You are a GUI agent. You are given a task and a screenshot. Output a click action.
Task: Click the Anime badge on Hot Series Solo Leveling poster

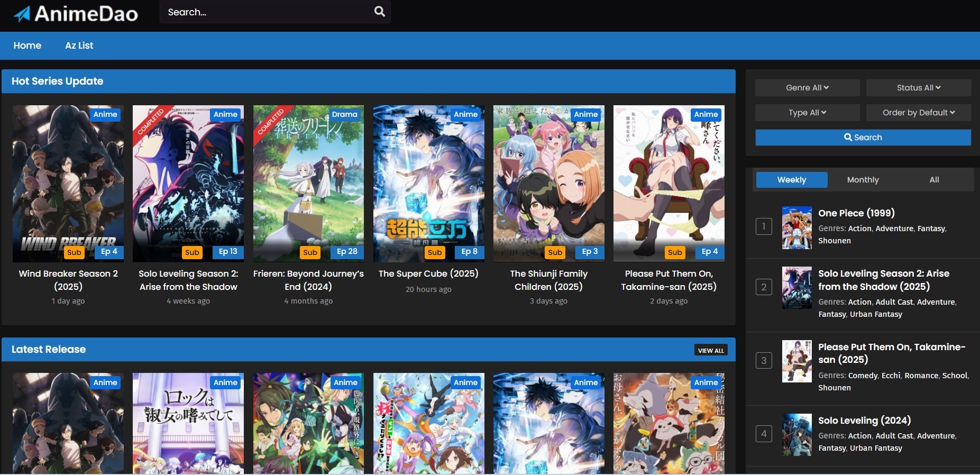click(225, 115)
